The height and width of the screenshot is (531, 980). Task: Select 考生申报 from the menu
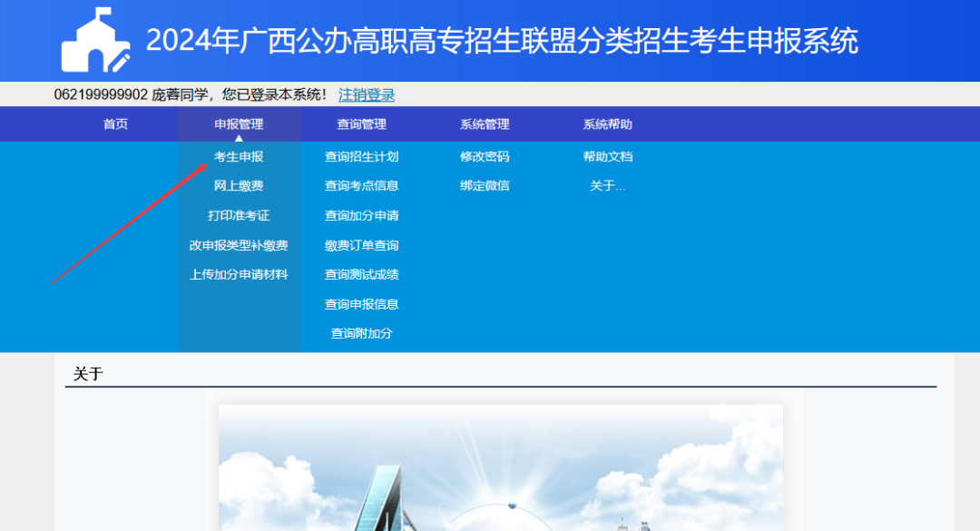pyautogui.click(x=239, y=156)
